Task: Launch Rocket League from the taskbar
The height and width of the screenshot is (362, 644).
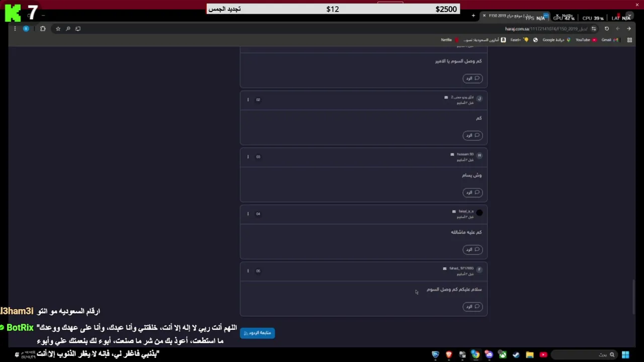Action: click(x=436, y=355)
